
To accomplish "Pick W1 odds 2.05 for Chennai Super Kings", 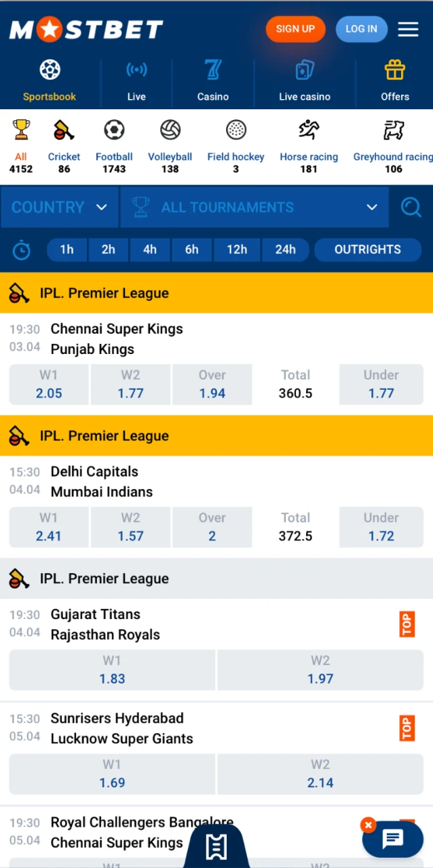I will pyautogui.click(x=49, y=384).
